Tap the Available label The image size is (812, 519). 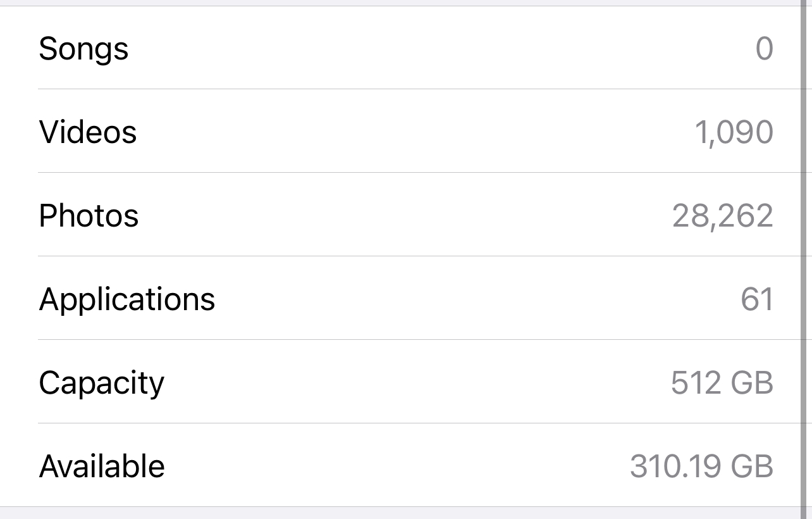click(x=102, y=466)
